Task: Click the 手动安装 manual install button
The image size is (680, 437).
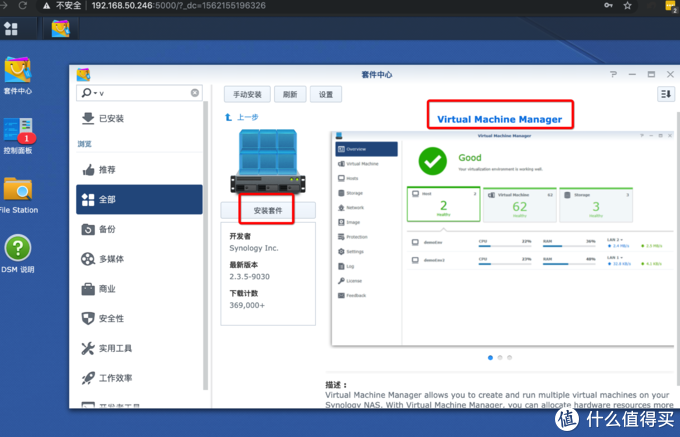Action: [x=247, y=95]
